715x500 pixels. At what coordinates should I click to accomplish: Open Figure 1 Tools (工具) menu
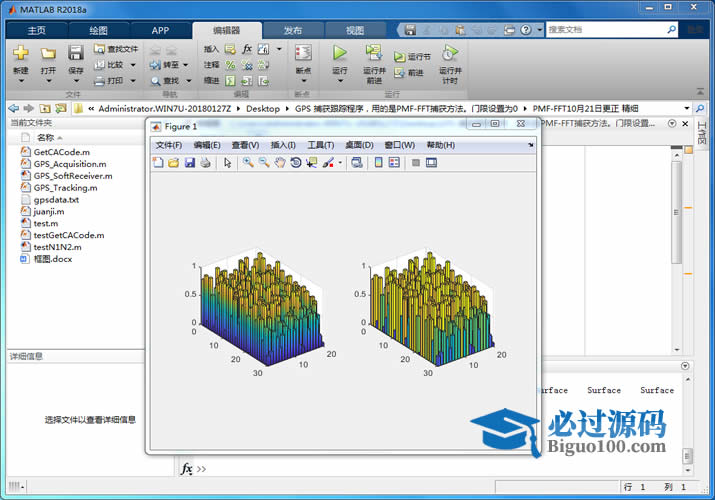[321, 145]
